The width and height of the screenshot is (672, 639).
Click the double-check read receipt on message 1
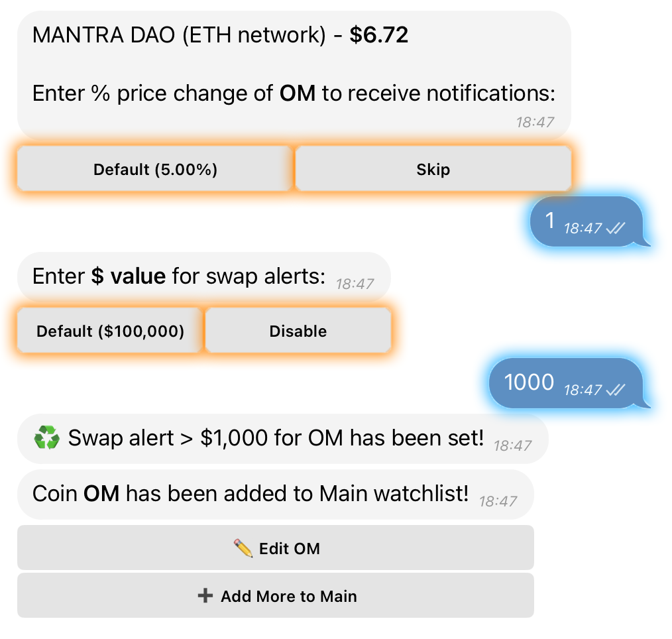(x=616, y=228)
